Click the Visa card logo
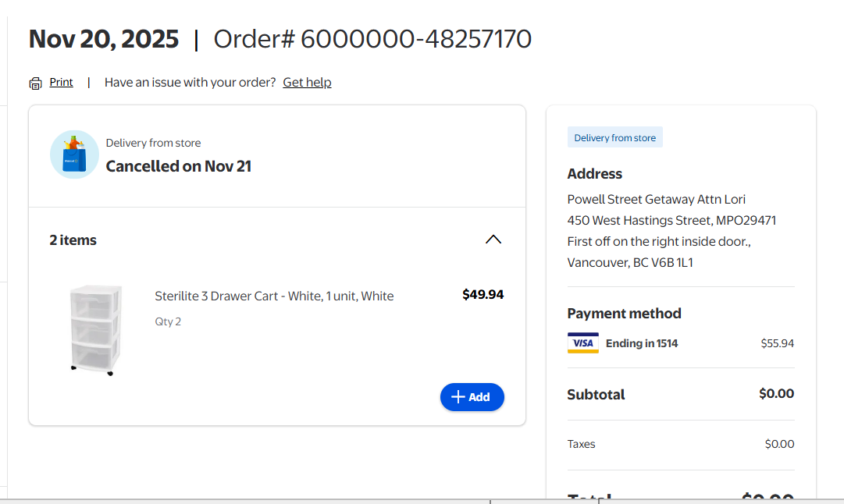Viewport: 844px width, 504px height. pos(582,343)
